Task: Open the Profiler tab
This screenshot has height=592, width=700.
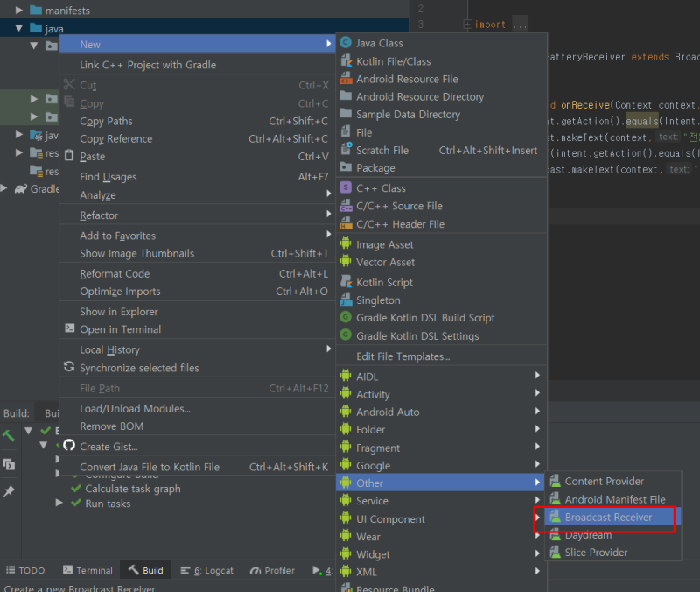Action: coord(272,570)
